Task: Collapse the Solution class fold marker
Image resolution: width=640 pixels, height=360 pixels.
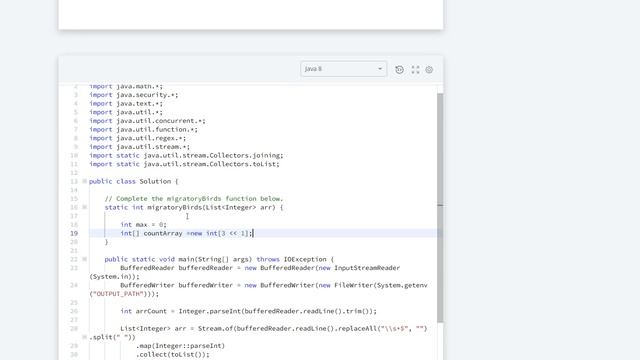Action: (84, 181)
